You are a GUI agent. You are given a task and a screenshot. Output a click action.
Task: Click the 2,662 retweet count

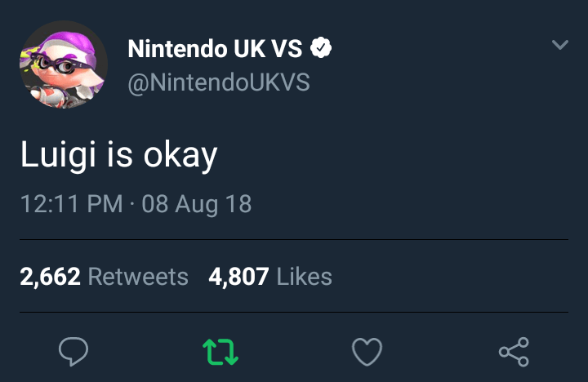pos(50,277)
